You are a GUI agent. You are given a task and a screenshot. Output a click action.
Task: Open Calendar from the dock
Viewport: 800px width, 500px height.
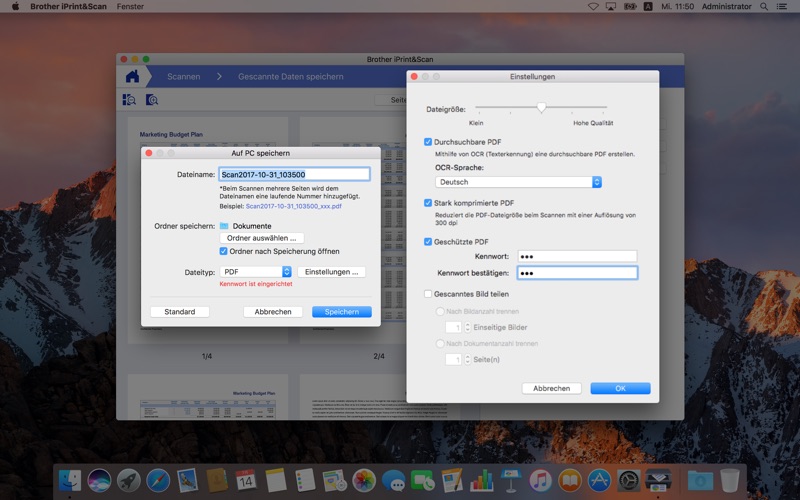coord(246,480)
